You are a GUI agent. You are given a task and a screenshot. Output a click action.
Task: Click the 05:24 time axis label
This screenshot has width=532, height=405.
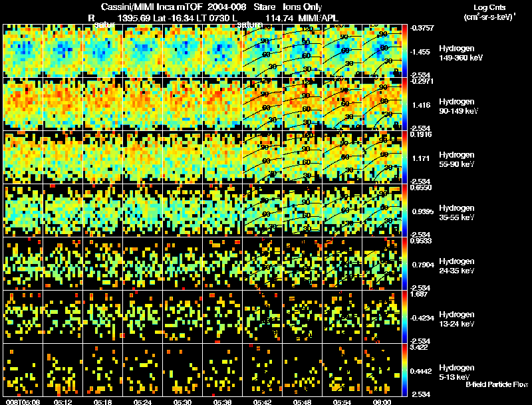(142, 402)
